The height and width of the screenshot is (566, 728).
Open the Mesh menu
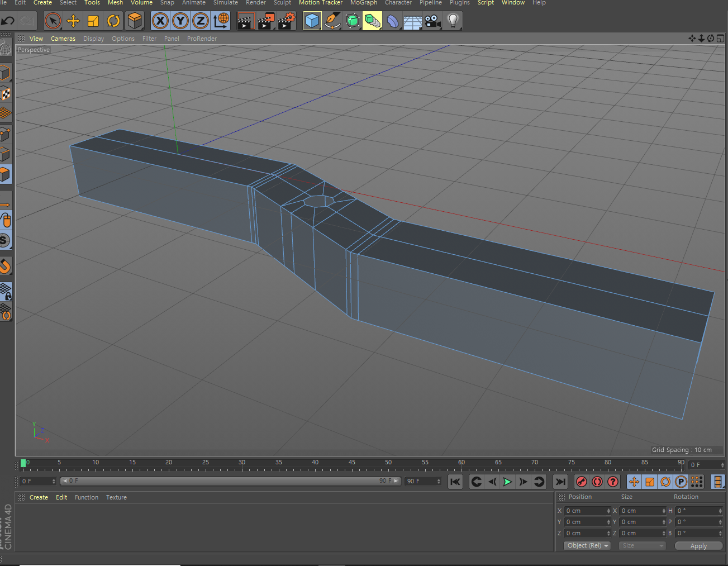pos(115,3)
